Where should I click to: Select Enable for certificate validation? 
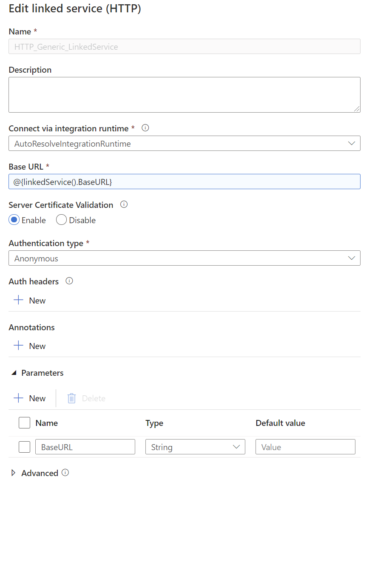14,220
